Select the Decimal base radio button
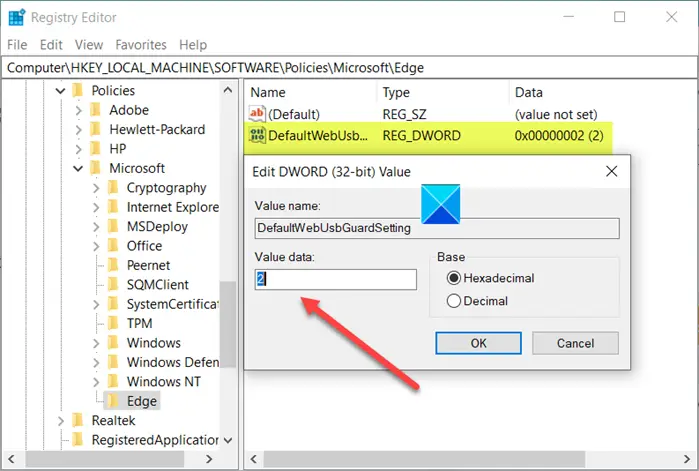Image resolution: width=699 pixels, height=471 pixels. click(453, 301)
